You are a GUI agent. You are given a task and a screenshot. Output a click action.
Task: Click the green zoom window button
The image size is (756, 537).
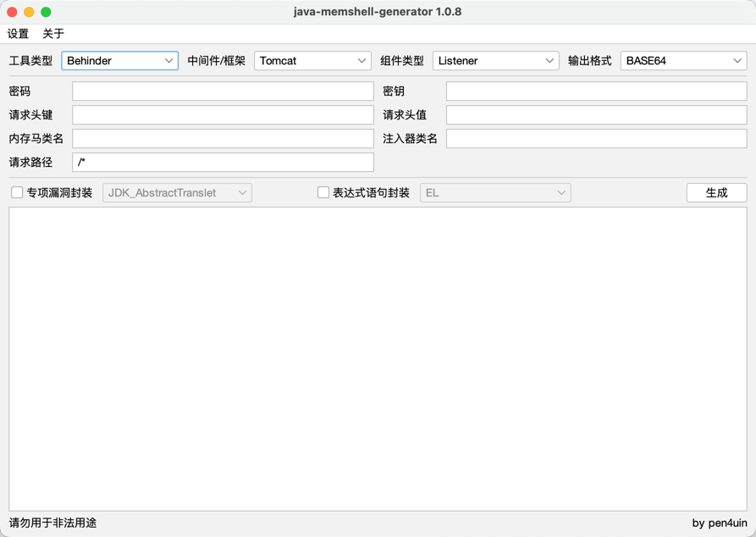pyautogui.click(x=46, y=12)
